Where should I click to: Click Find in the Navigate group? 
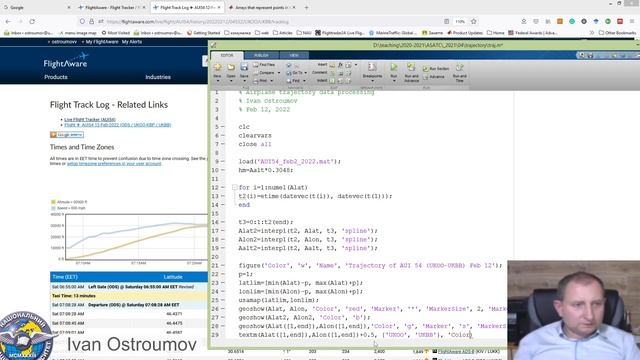[294, 81]
